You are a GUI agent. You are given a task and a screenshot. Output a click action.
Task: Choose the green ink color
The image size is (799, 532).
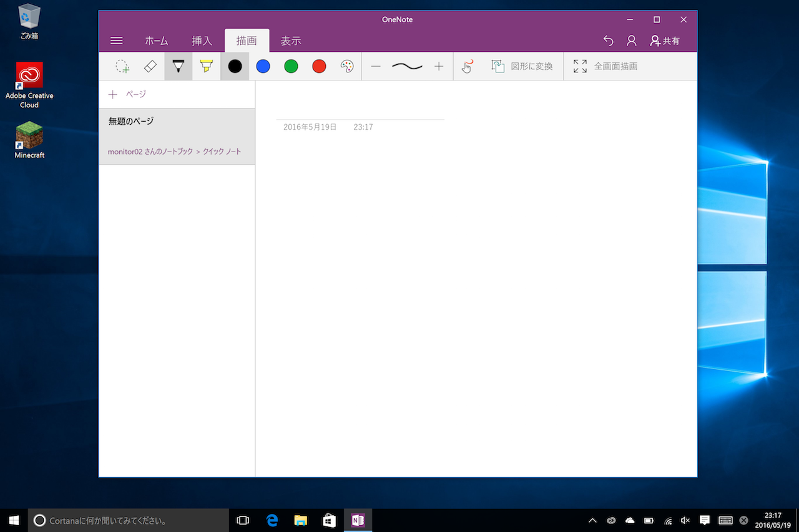pyautogui.click(x=291, y=66)
